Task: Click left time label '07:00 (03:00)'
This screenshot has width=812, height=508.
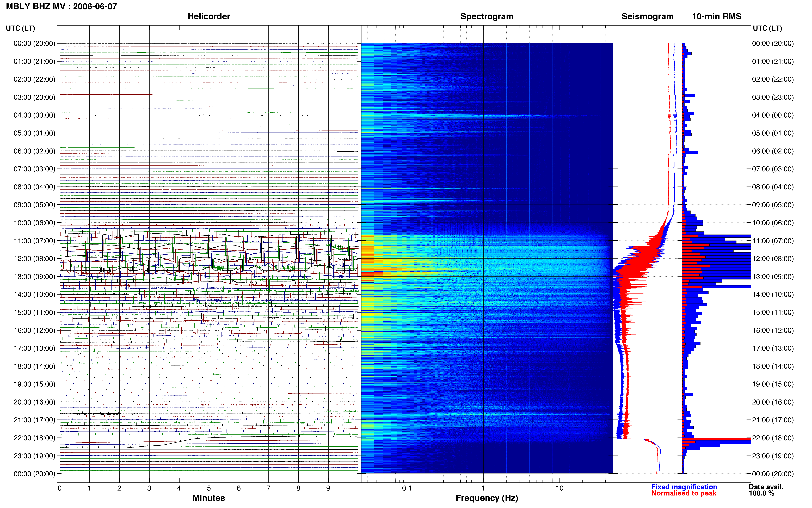Action: point(34,169)
